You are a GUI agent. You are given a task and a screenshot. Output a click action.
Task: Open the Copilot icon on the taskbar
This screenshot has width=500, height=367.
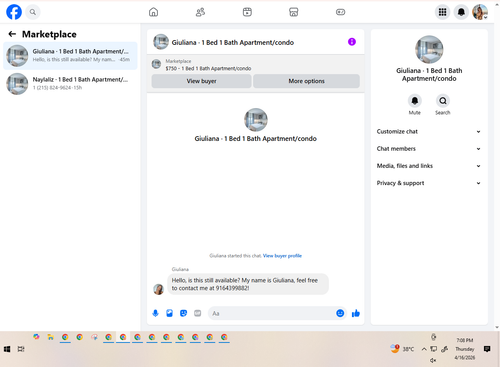tap(36, 337)
